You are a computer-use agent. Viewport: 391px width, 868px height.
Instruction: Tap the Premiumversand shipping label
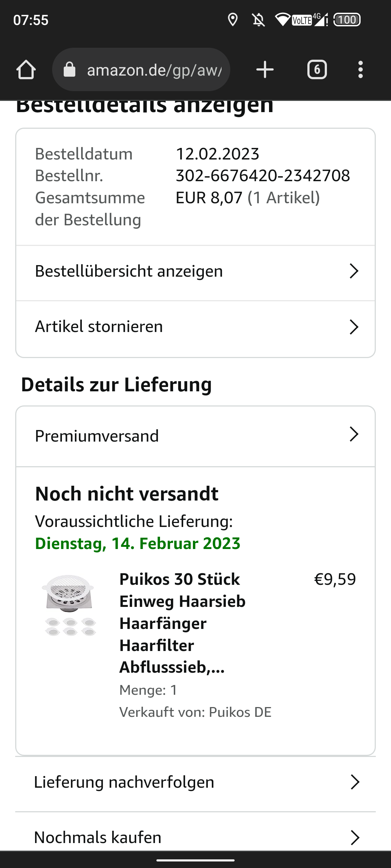97,436
